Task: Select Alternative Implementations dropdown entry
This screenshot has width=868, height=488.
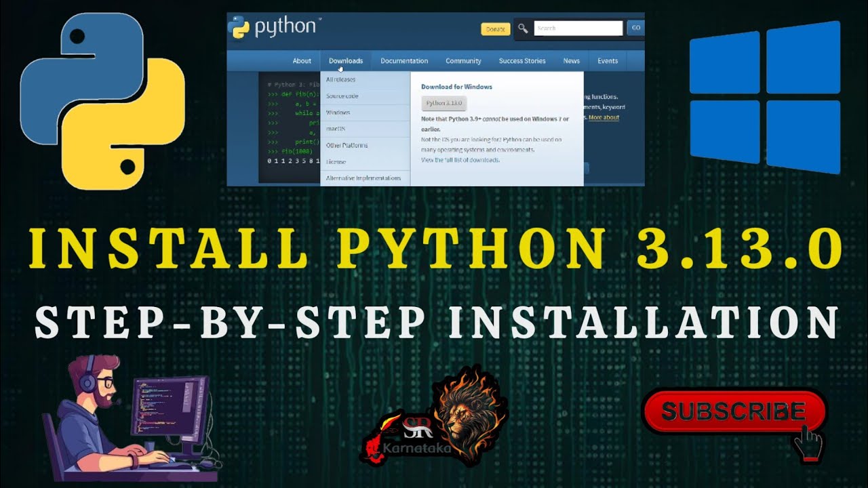Action: pyautogui.click(x=365, y=178)
